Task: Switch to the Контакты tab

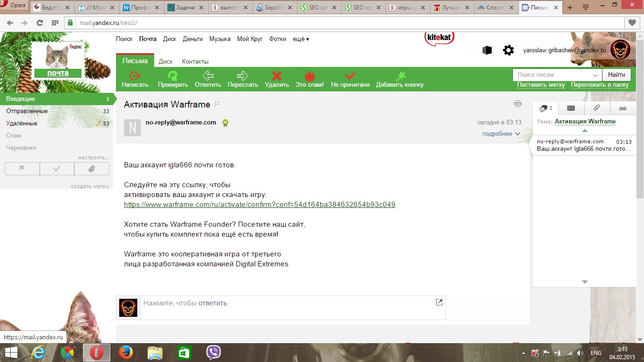Action: (x=195, y=62)
